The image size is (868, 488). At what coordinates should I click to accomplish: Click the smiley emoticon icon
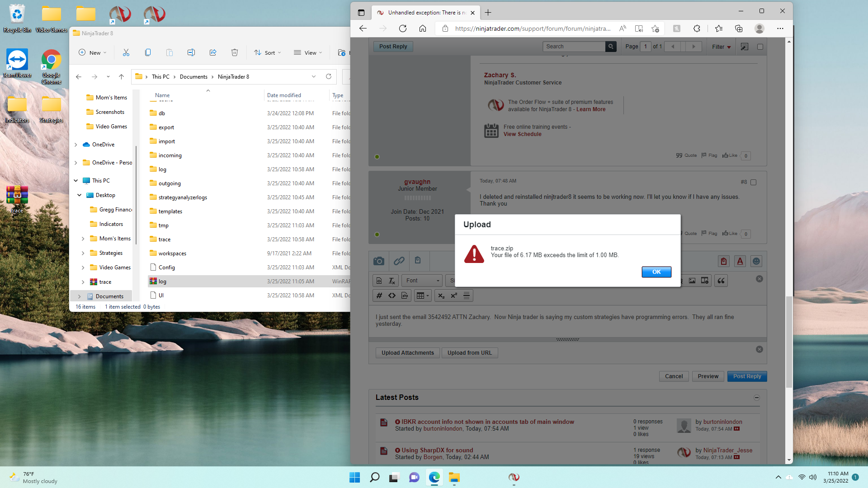756,261
